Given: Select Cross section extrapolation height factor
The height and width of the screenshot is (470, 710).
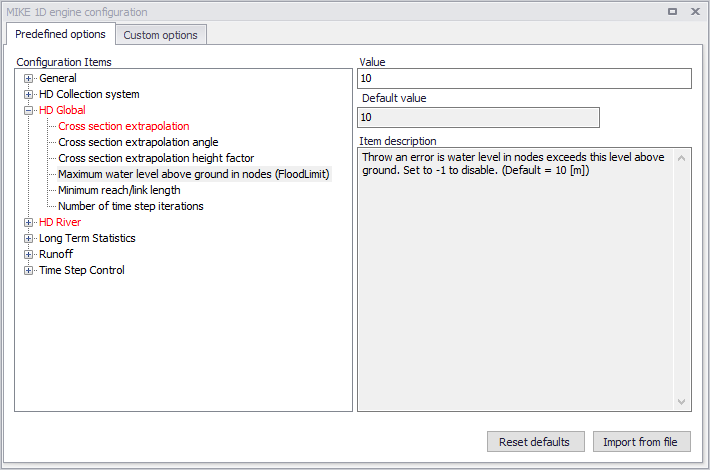Looking at the screenshot, I should (156, 158).
